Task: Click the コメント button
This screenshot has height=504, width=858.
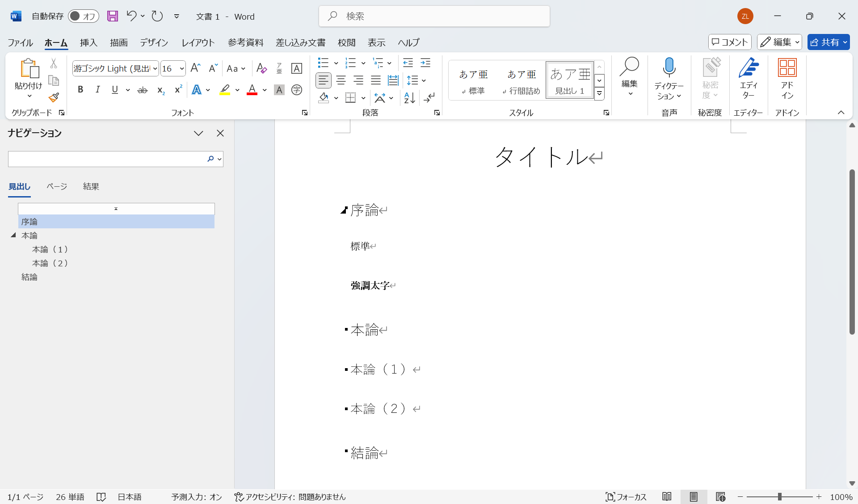Action: pyautogui.click(x=730, y=42)
